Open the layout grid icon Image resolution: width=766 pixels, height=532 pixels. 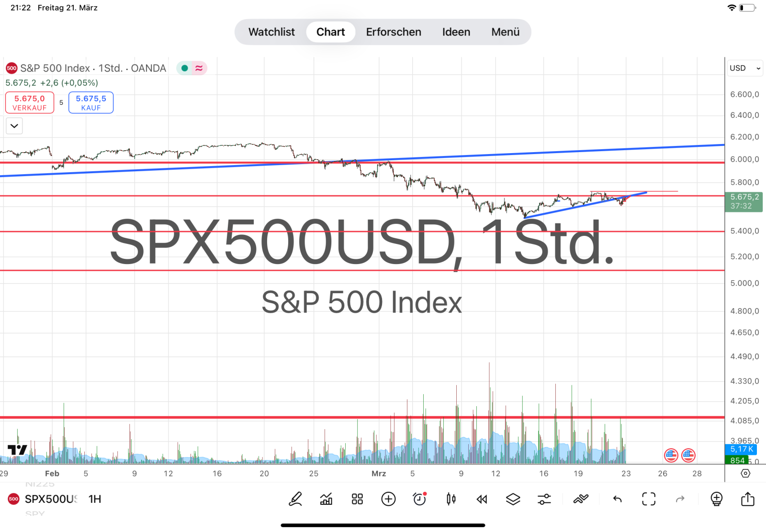click(x=357, y=499)
